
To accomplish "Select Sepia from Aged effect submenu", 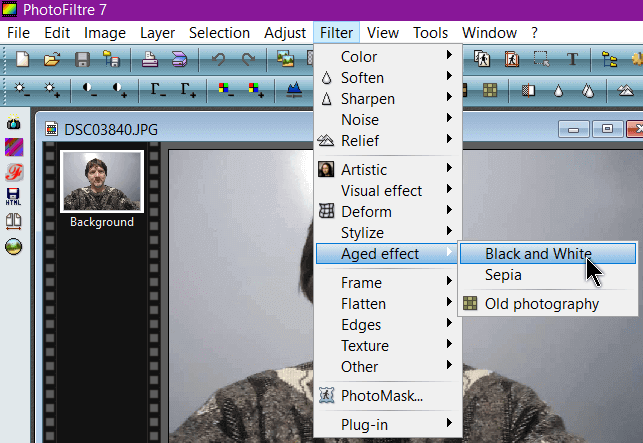I will pyautogui.click(x=503, y=274).
